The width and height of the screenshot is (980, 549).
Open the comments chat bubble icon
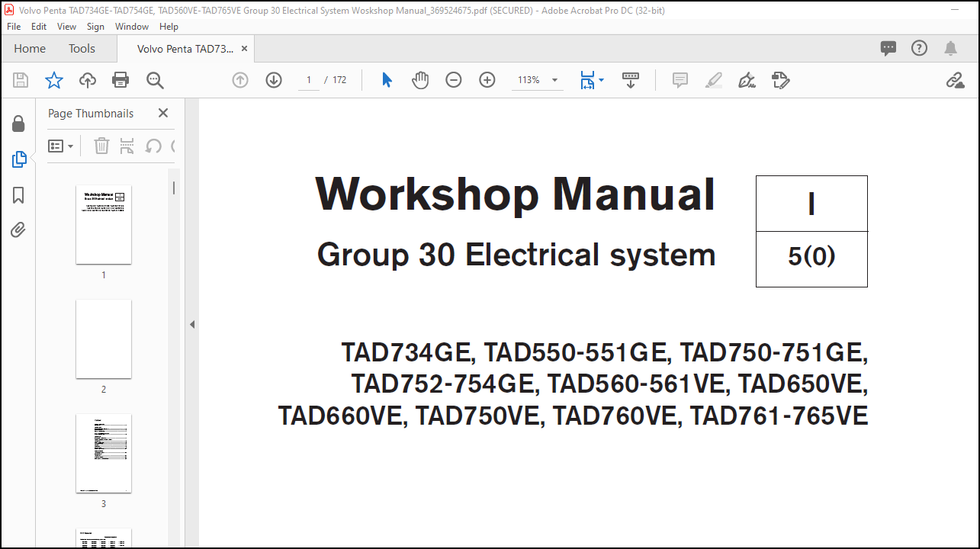(x=888, y=48)
